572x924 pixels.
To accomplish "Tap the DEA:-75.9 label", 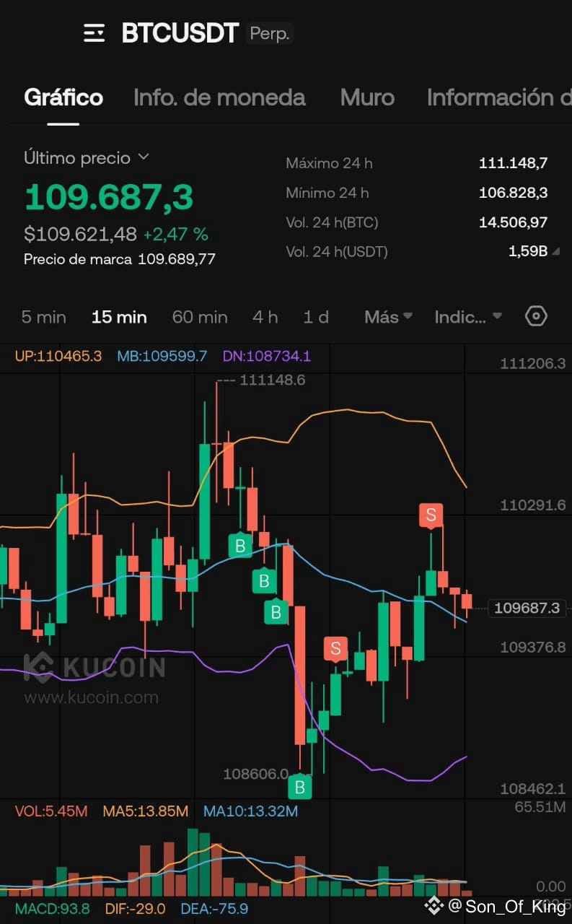I will click(x=214, y=909).
